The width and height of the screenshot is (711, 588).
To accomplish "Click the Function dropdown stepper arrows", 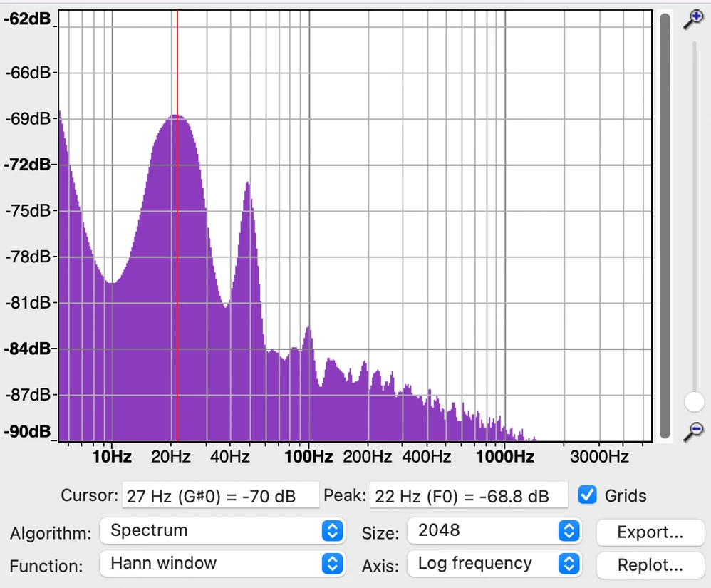I will [x=333, y=564].
